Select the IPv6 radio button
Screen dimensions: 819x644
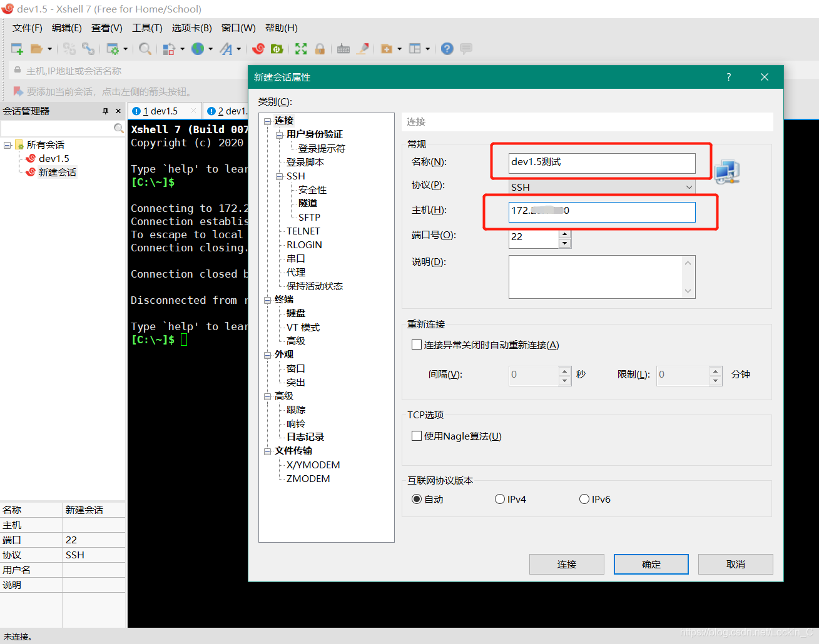[x=584, y=499]
